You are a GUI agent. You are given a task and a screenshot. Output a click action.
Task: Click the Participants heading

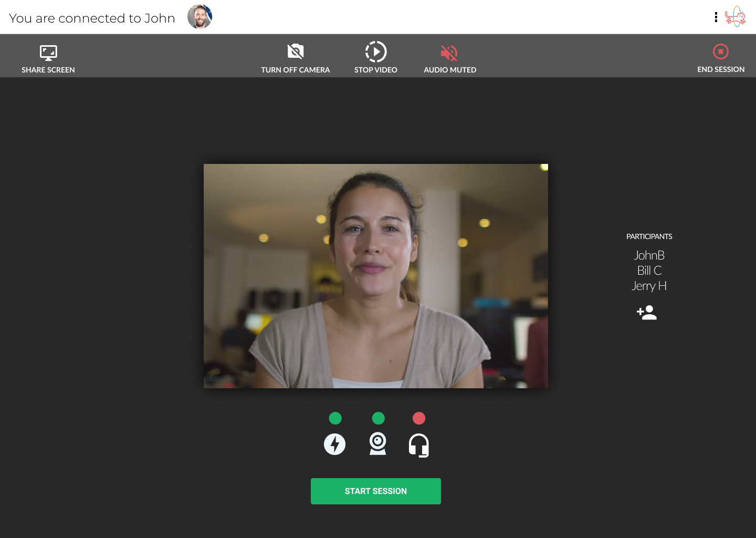click(x=649, y=236)
